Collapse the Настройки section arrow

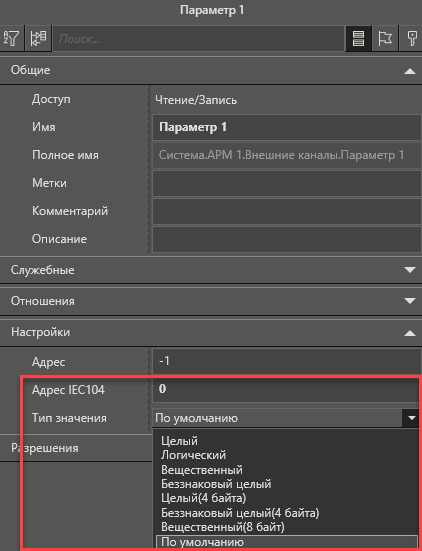pyautogui.click(x=409, y=333)
